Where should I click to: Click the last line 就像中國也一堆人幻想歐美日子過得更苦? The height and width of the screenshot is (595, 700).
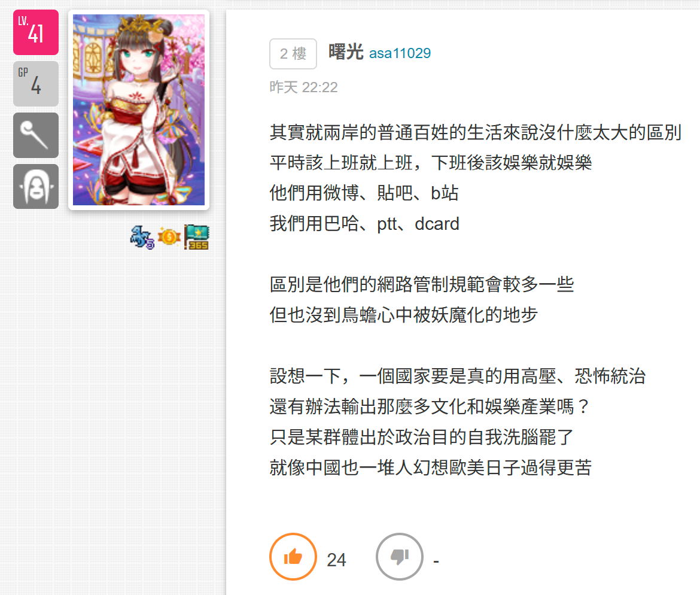[x=431, y=467]
